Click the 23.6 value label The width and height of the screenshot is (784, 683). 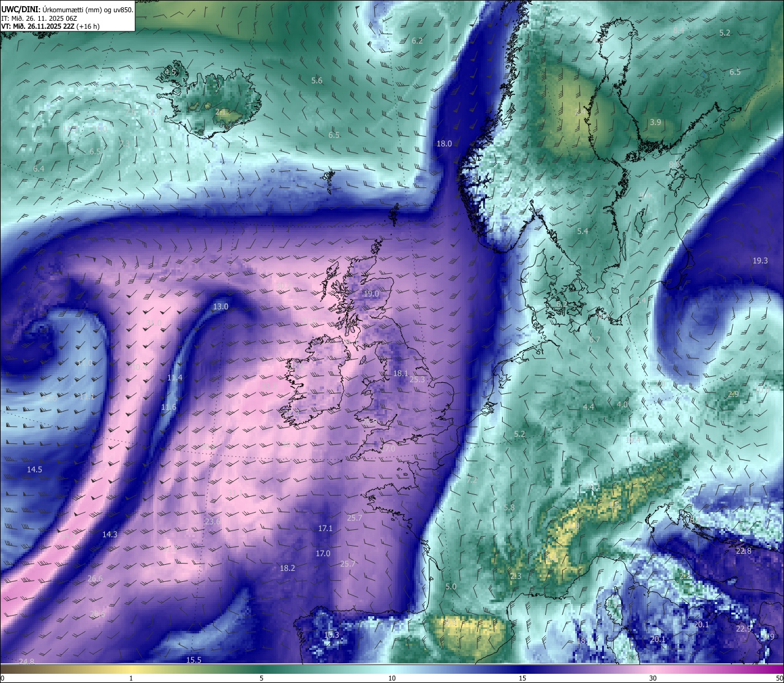click(212, 521)
